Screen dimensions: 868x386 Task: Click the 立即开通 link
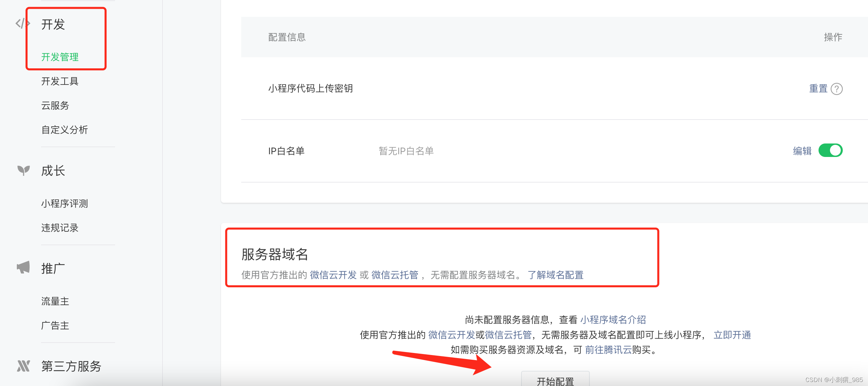point(732,335)
